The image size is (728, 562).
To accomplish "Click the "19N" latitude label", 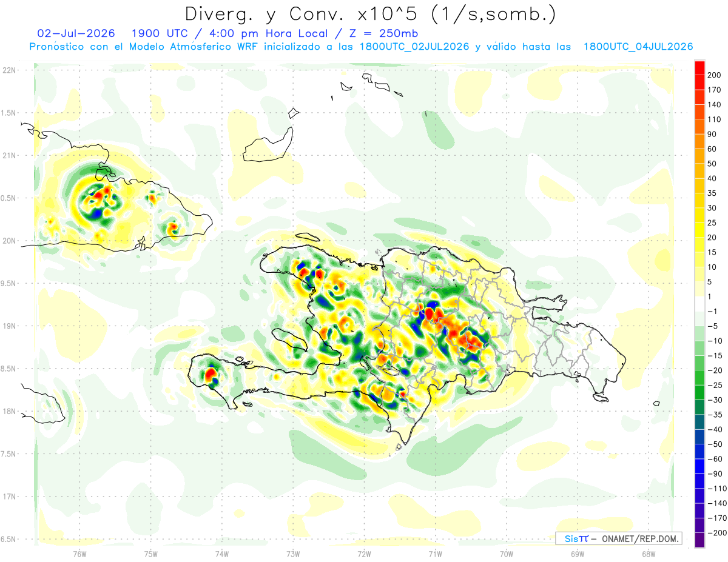I will [9, 326].
